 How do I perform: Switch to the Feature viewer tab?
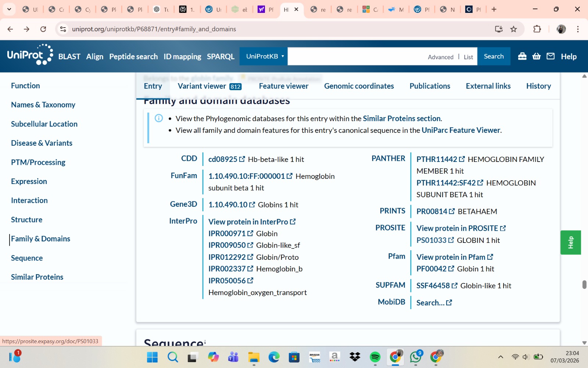283,86
